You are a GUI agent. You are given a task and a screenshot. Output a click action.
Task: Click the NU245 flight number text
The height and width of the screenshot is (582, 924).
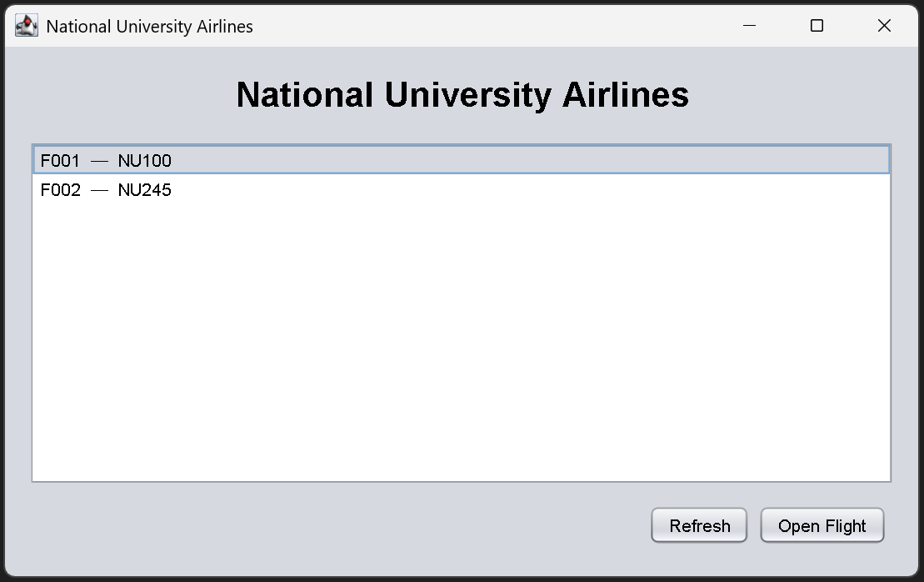click(x=144, y=190)
